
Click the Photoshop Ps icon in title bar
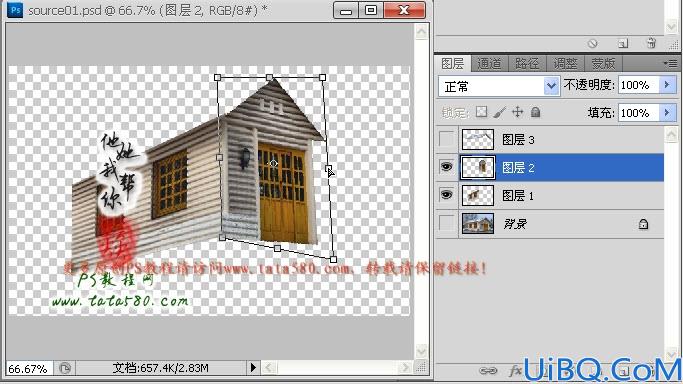click(x=15, y=10)
